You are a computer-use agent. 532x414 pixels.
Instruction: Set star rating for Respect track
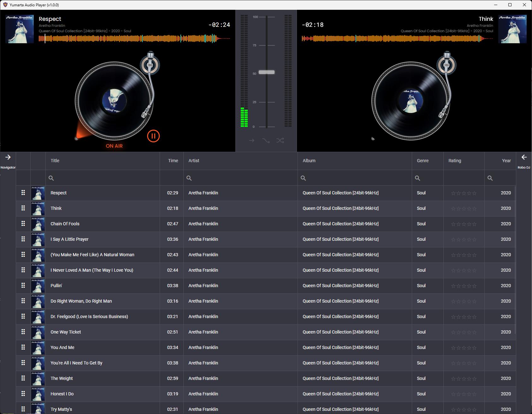pyautogui.click(x=464, y=193)
